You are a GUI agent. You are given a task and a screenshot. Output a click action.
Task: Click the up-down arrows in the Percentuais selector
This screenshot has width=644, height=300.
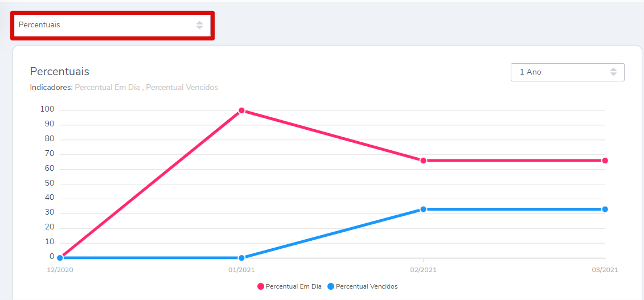(199, 25)
